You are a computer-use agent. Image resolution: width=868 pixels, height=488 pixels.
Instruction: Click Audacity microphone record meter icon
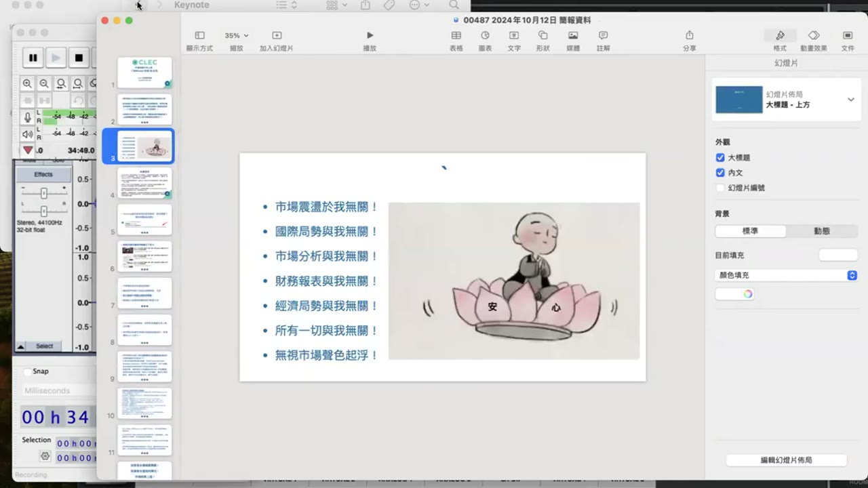tap(28, 117)
